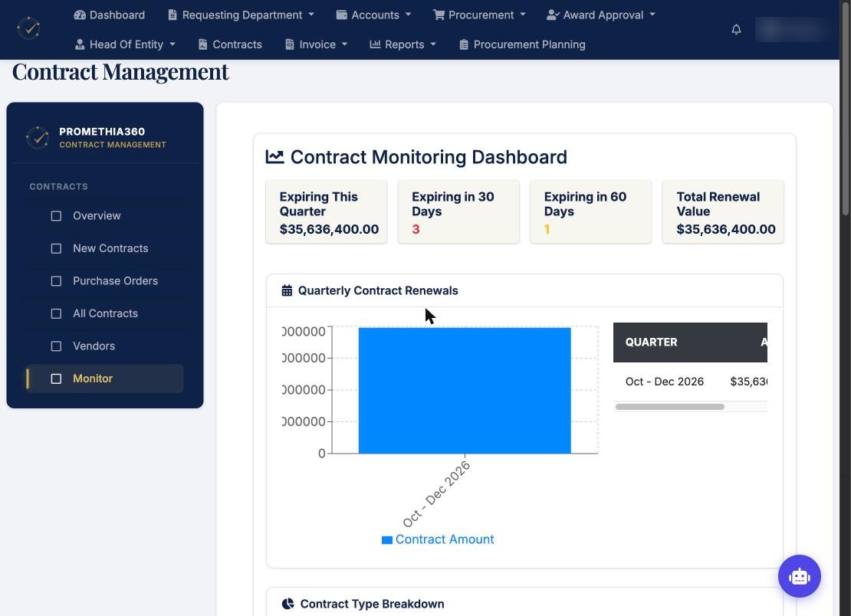851x616 pixels.
Task: Expand the Procurement dropdown caret
Action: (x=523, y=15)
